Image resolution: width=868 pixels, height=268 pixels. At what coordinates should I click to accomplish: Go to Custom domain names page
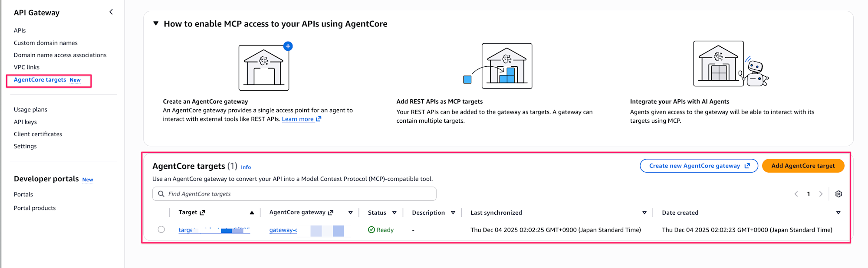click(46, 43)
